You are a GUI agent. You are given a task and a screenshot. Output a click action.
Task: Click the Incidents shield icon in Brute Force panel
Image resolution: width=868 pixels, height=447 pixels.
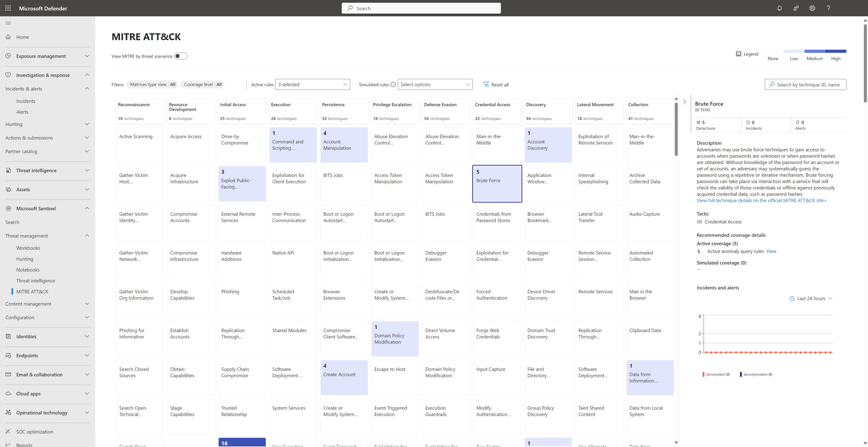pyautogui.click(x=748, y=122)
